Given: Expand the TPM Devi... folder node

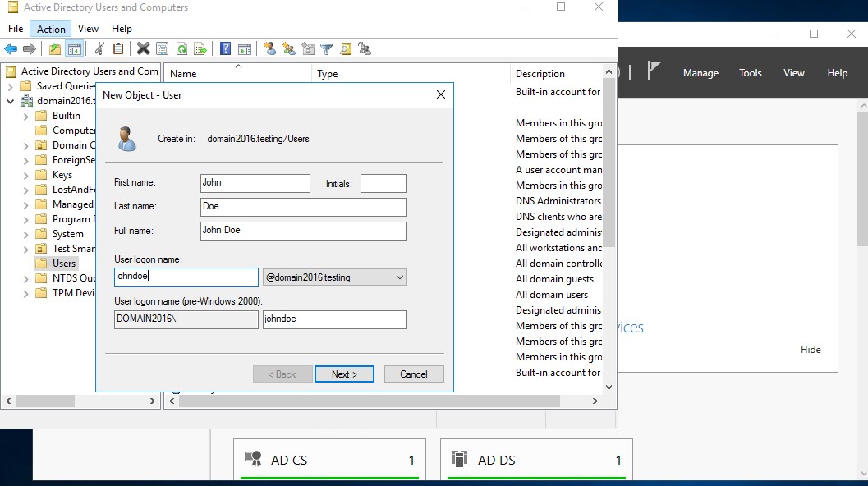Looking at the screenshot, I should tap(25, 294).
